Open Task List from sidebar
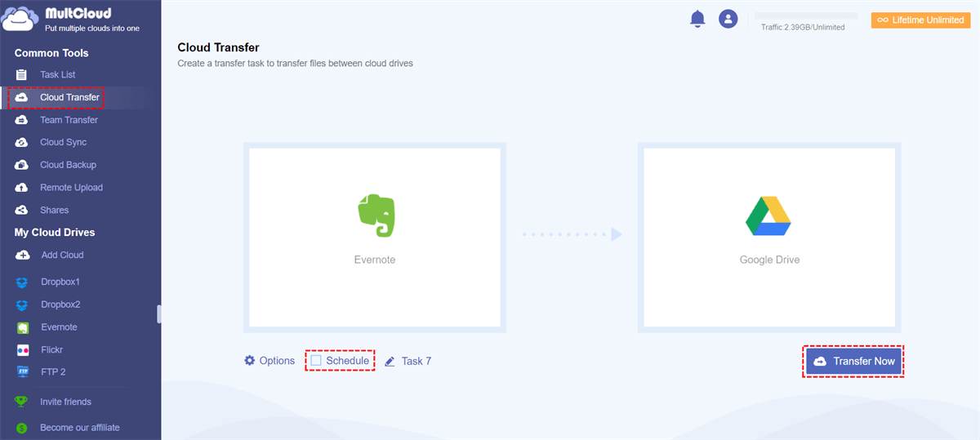The width and height of the screenshot is (980, 440). tap(57, 74)
